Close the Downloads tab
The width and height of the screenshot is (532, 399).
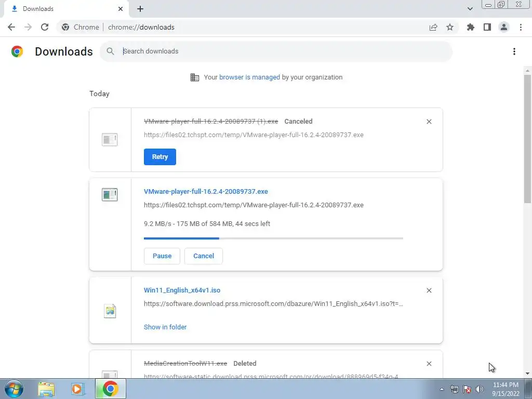click(121, 9)
